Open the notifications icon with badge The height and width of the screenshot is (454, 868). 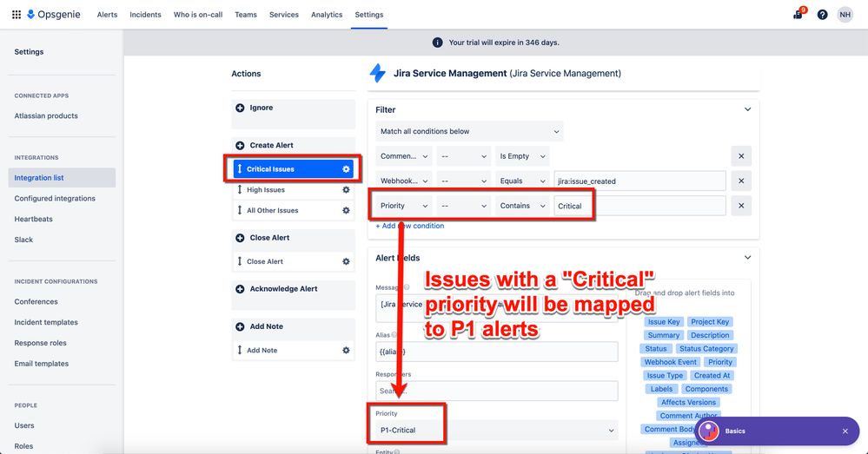[x=798, y=15]
